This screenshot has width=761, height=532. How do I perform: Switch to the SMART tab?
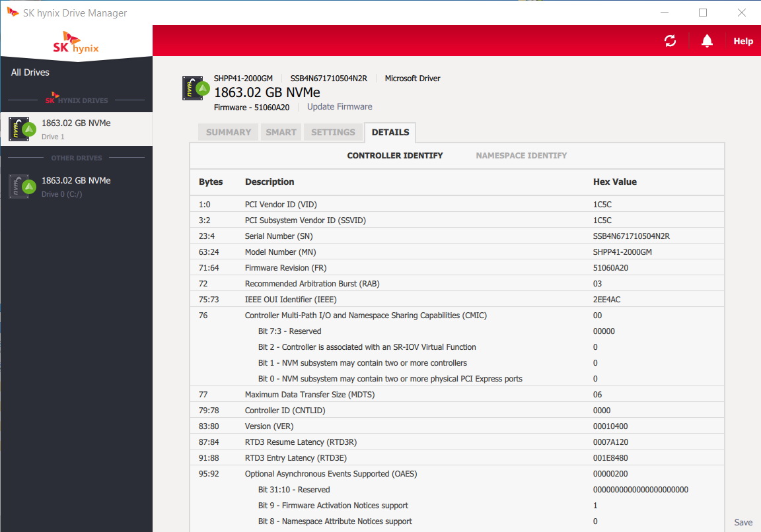[281, 132]
